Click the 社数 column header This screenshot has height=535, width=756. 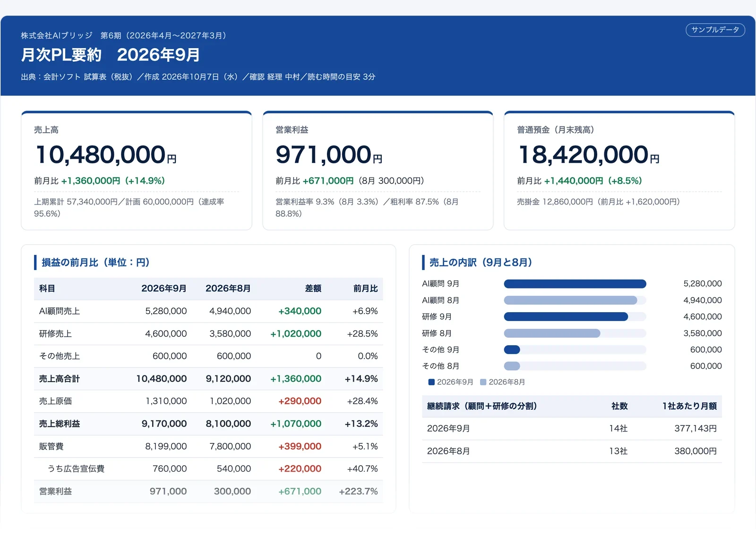(x=619, y=406)
